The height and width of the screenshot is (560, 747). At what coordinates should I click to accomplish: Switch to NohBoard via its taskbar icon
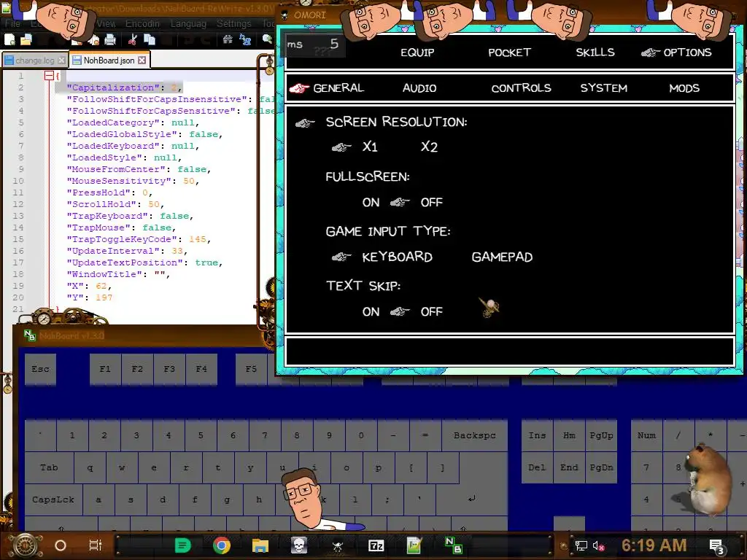coord(453,545)
